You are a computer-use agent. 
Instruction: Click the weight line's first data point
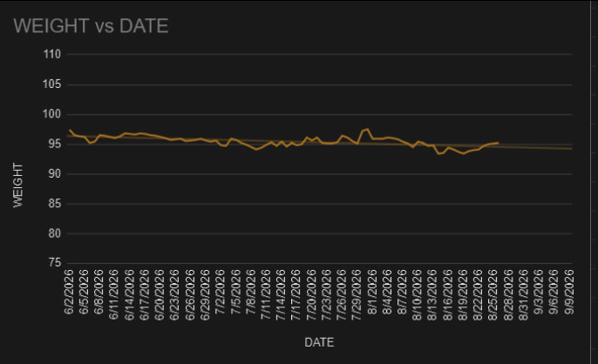point(70,130)
